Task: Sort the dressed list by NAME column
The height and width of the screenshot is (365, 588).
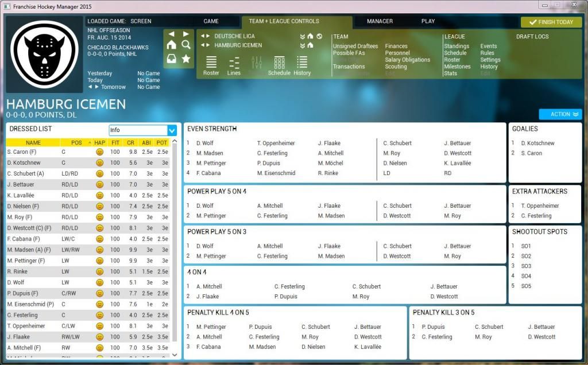Action: pos(33,143)
